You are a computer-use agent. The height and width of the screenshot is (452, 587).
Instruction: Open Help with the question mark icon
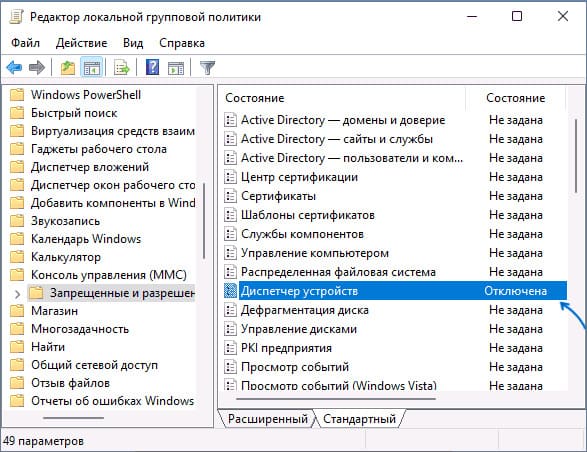pos(152,68)
